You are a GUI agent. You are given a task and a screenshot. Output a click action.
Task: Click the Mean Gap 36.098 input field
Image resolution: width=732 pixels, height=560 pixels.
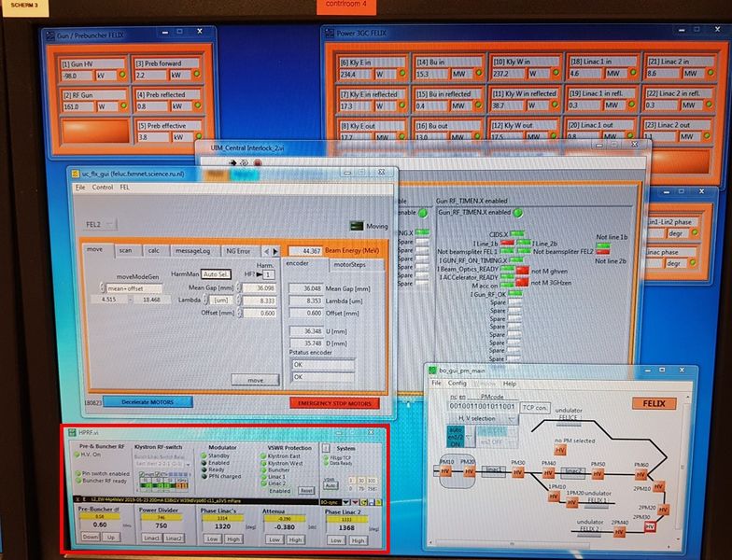(x=260, y=288)
